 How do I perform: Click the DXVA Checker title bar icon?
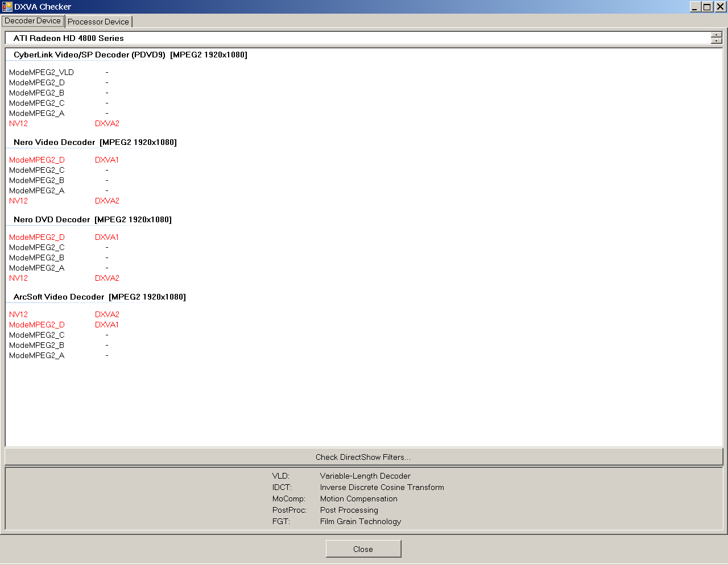tap(7, 7)
